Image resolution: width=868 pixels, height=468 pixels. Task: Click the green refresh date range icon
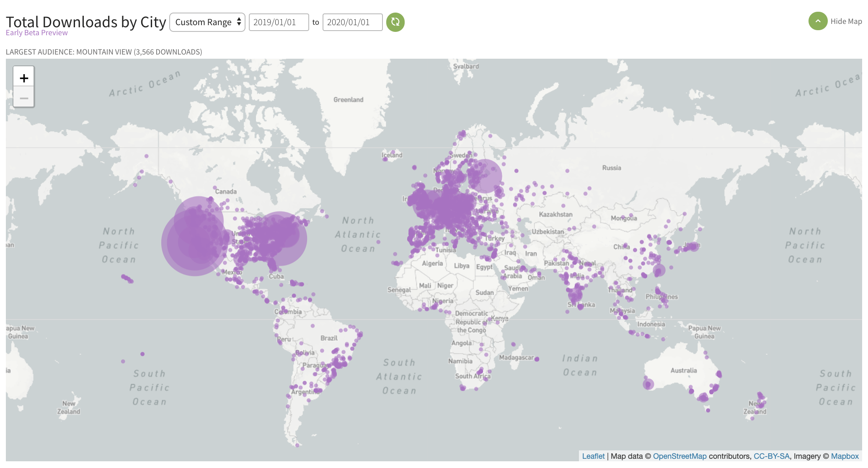(x=395, y=22)
